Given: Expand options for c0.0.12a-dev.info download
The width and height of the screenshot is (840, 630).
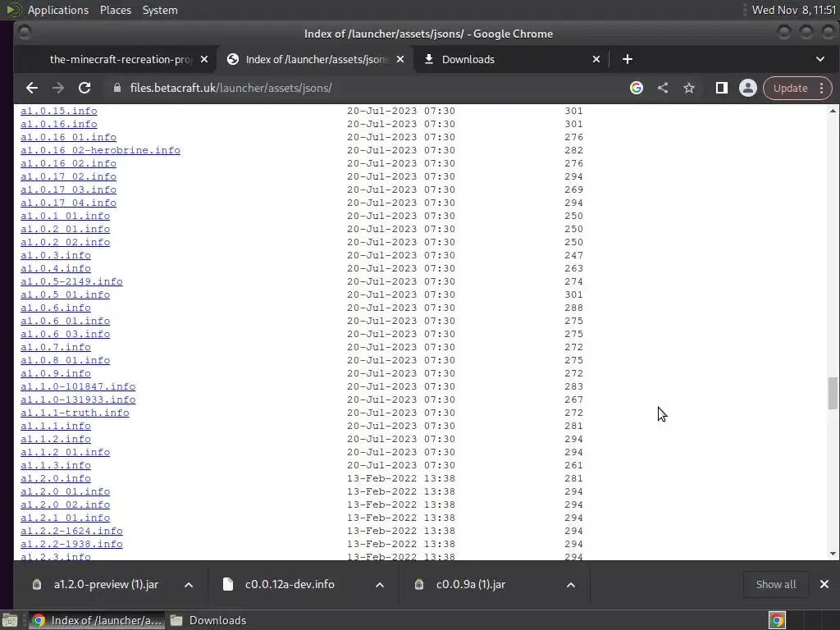Looking at the screenshot, I should pyautogui.click(x=380, y=585).
